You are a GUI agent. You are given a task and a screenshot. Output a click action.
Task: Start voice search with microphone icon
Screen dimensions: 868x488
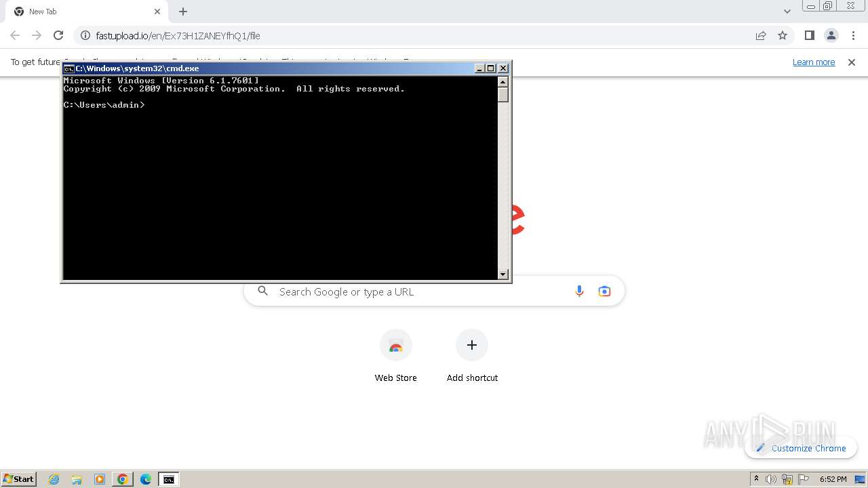click(579, 291)
